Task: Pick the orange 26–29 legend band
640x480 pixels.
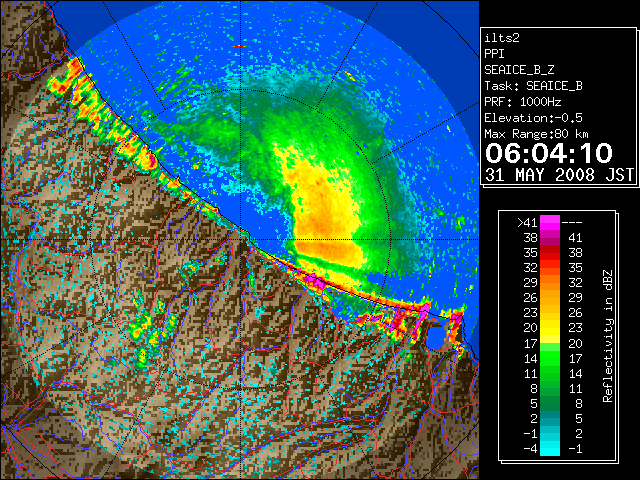Action: tap(550, 298)
